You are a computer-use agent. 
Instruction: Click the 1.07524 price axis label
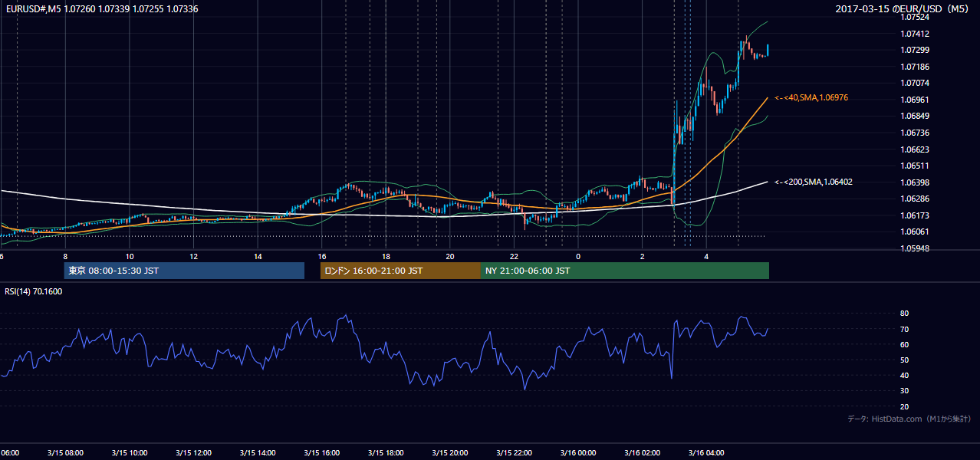(916, 17)
